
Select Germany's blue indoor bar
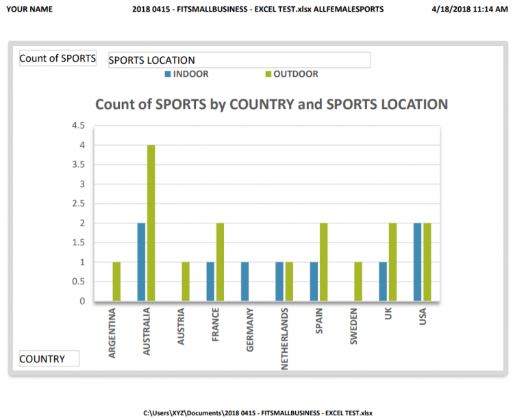245,282
